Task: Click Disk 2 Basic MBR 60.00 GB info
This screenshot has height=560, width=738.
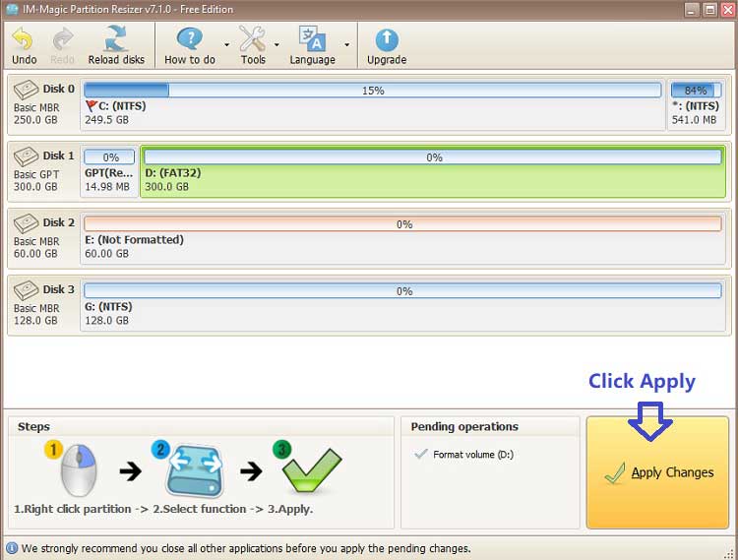Action: click(36, 248)
